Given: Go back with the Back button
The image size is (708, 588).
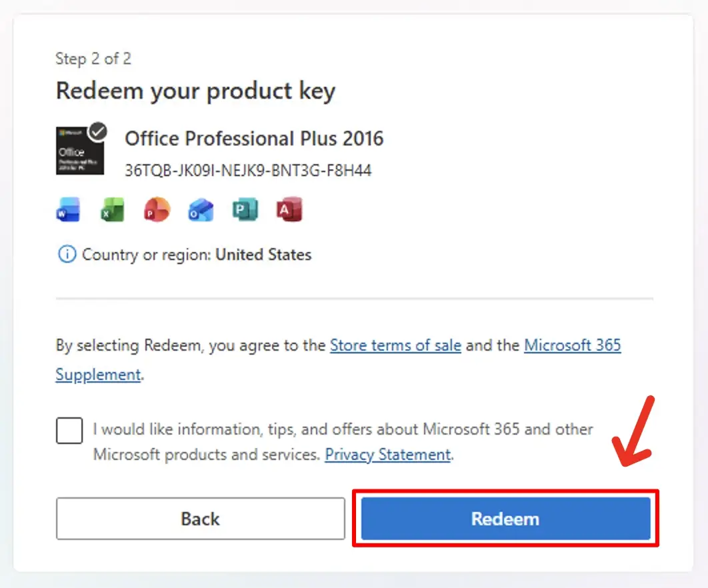Looking at the screenshot, I should pos(200,519).
